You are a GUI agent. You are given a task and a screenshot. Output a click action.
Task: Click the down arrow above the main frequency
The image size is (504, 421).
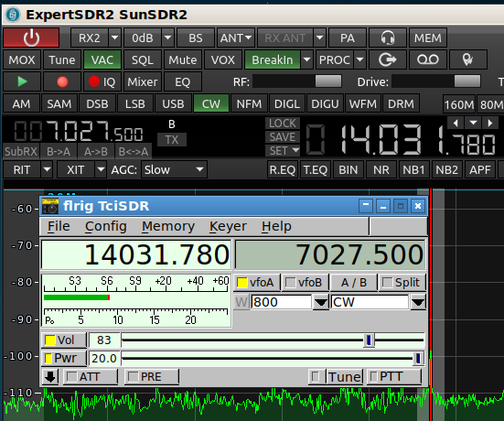pyautogui.click(x=473, y=123)
